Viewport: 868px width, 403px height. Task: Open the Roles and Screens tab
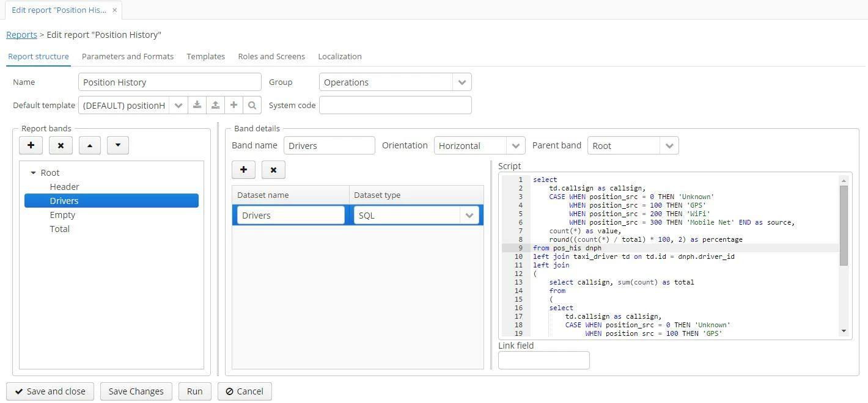coord(271,56)
